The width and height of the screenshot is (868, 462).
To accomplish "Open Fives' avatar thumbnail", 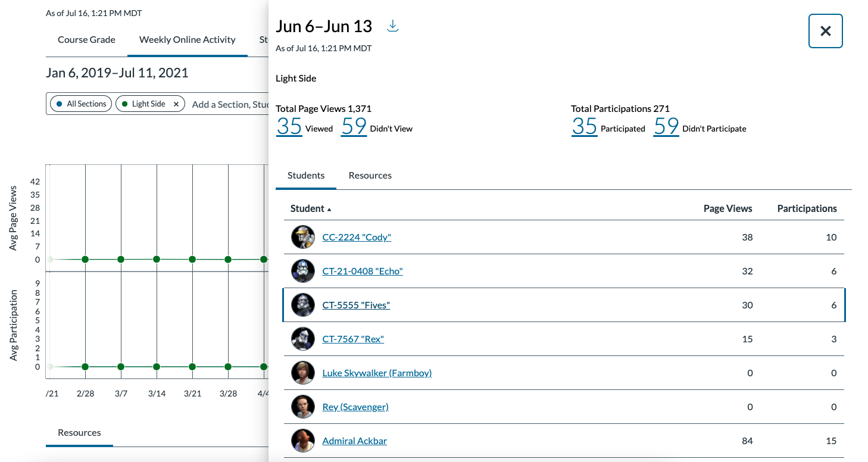I will click(303, 305).
